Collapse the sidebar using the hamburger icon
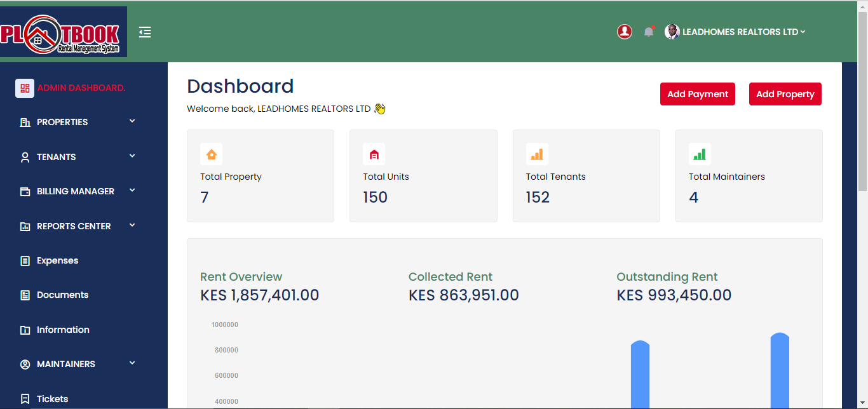 coord(145,32)
